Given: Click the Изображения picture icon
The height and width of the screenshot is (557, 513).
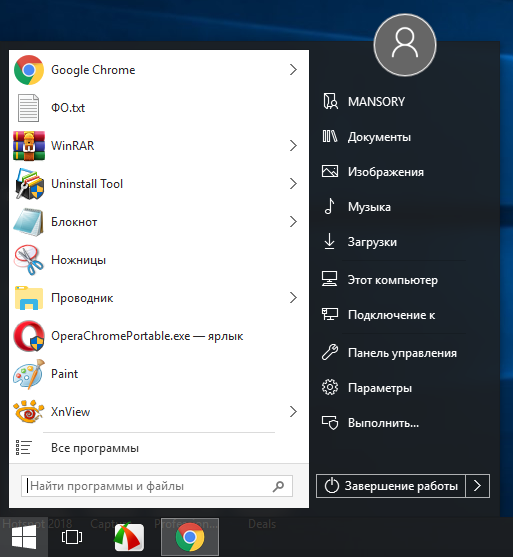Looking at the screenshot, I should pos(330,171).
